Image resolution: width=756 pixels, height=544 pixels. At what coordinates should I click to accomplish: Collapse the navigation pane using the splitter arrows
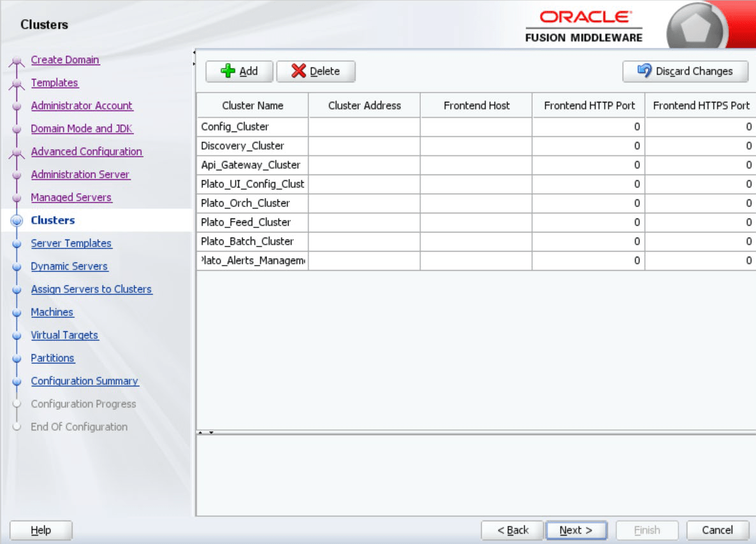pos(194,58)
